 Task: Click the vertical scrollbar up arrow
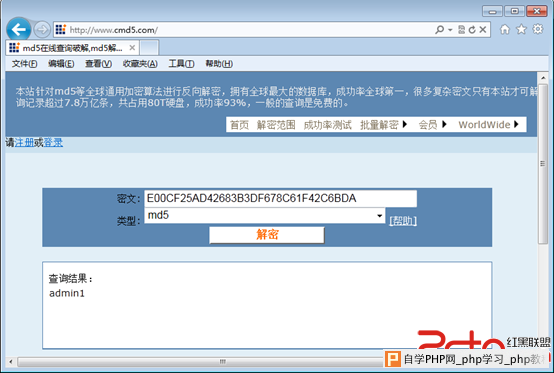543,78
